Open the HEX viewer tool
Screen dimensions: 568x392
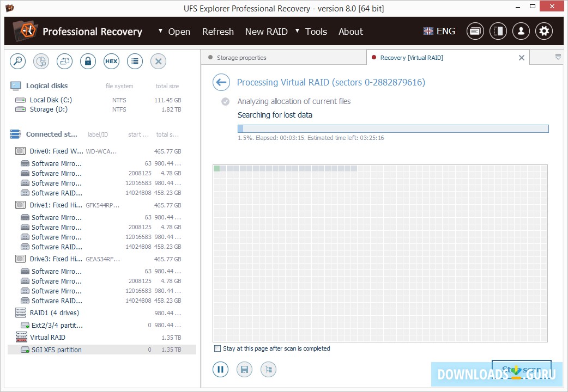[x=111, y=62]
